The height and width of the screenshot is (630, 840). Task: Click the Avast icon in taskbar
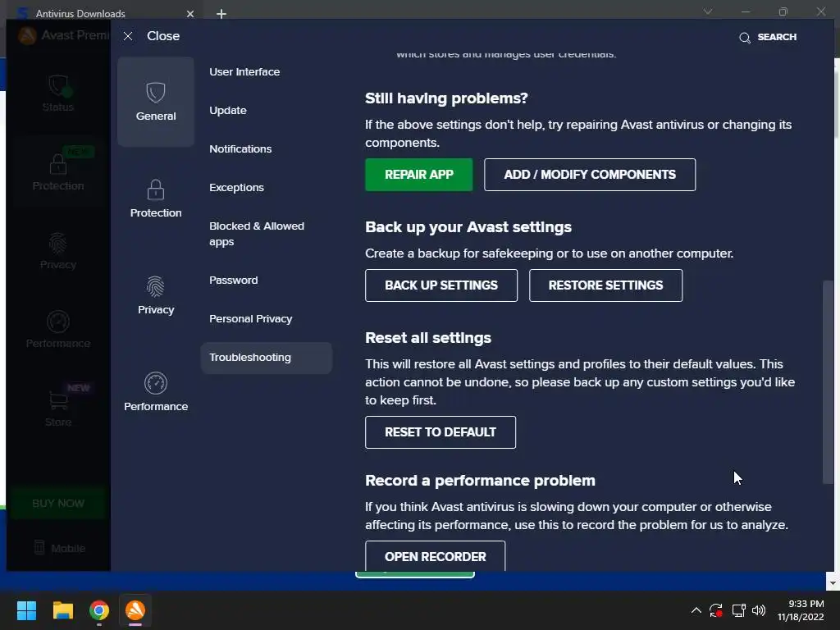tap(135, 610)
